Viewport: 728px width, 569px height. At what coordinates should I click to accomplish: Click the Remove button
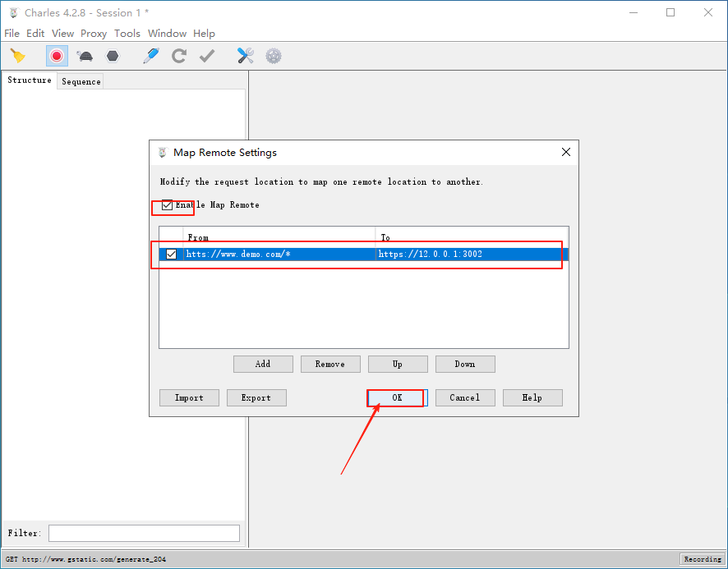(x=330, y=364)
